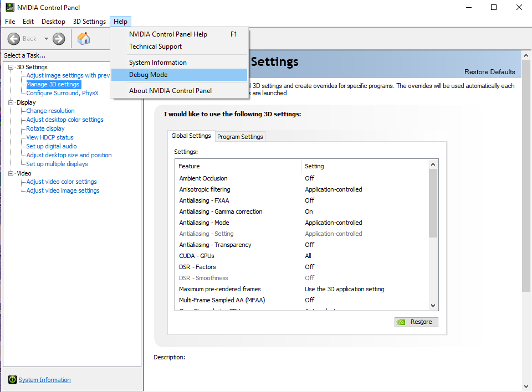This screenshot has width=532, height=392.
Task: Select Adjust image settings with preview
Action: 68,75
